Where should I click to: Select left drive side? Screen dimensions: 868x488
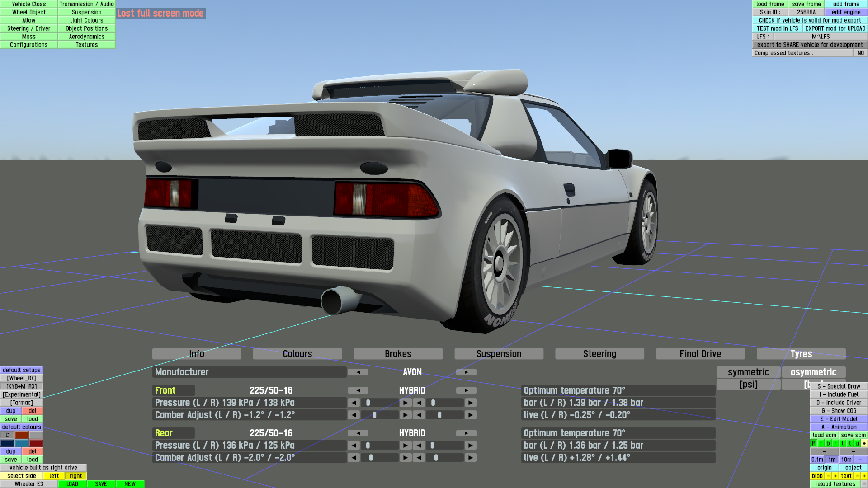click(x=54, y=476)
